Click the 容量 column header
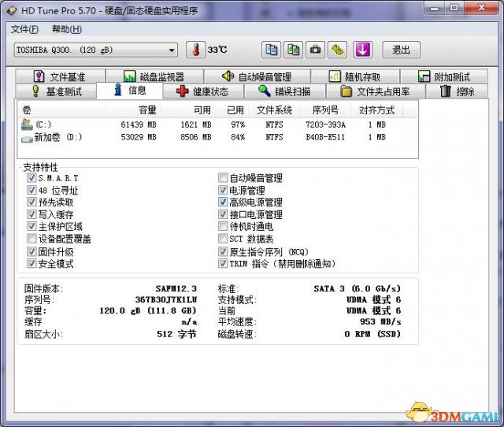 click(x=147, y=110)
